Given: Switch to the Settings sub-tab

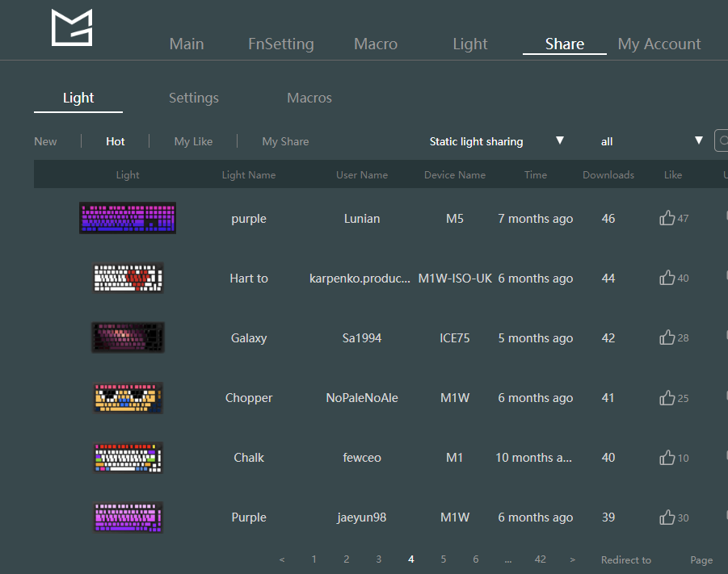Looking at the screenshot, I should 194,98.
